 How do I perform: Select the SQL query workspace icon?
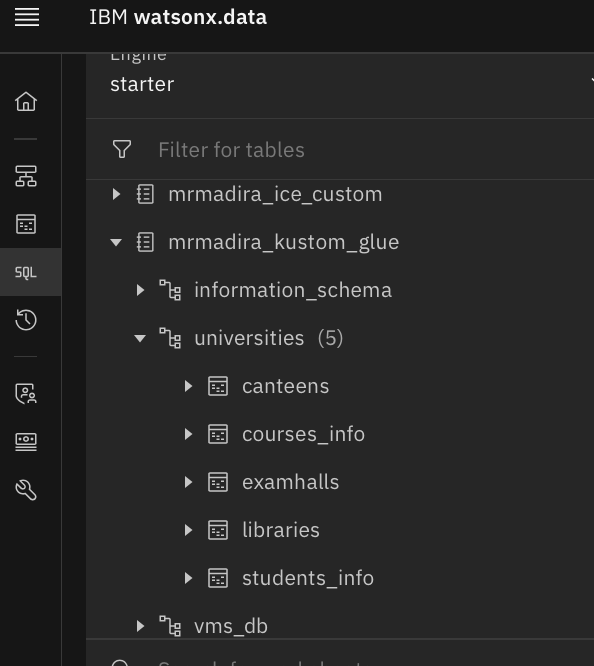[26, 272]
